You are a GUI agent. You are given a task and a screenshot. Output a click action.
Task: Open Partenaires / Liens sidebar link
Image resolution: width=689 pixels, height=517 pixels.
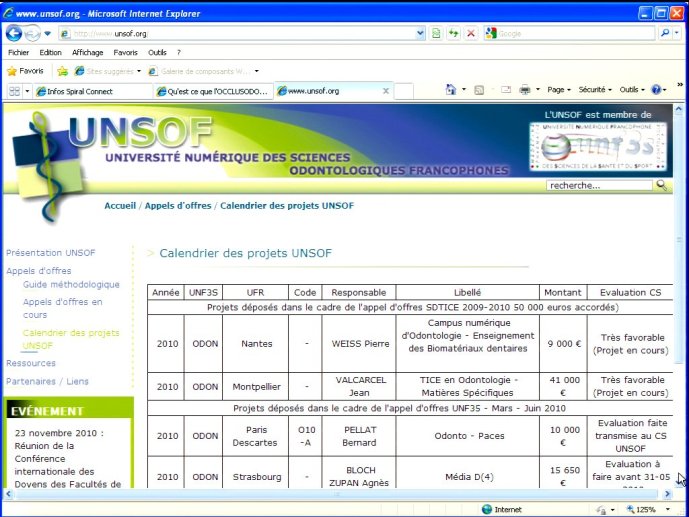click(47, 381)
